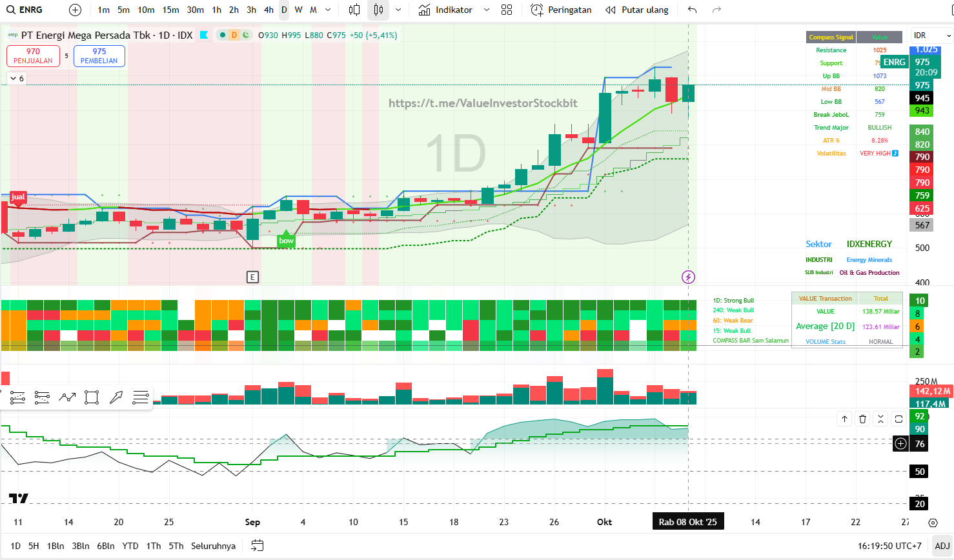The image size is (954, 560).
Task: Click the 1.025 resistance price label
Action: (x=926, y=50)
